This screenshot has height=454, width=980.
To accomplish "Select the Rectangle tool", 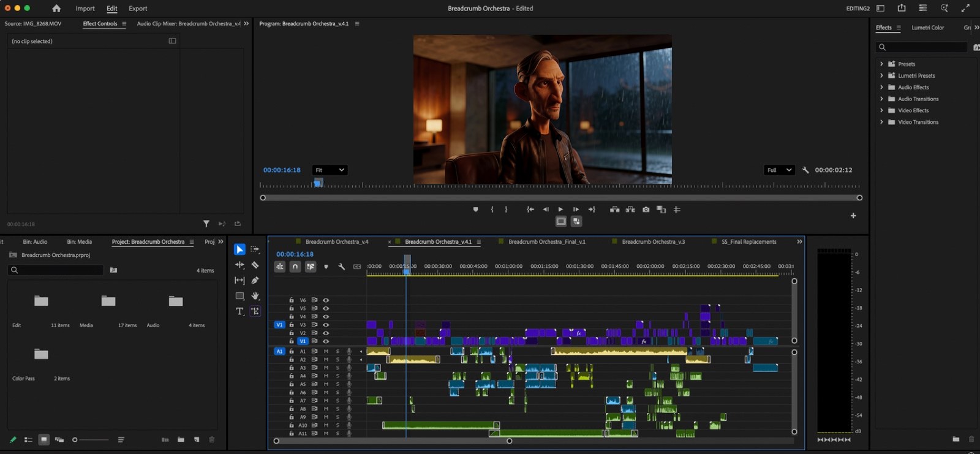I will point(239,296).
